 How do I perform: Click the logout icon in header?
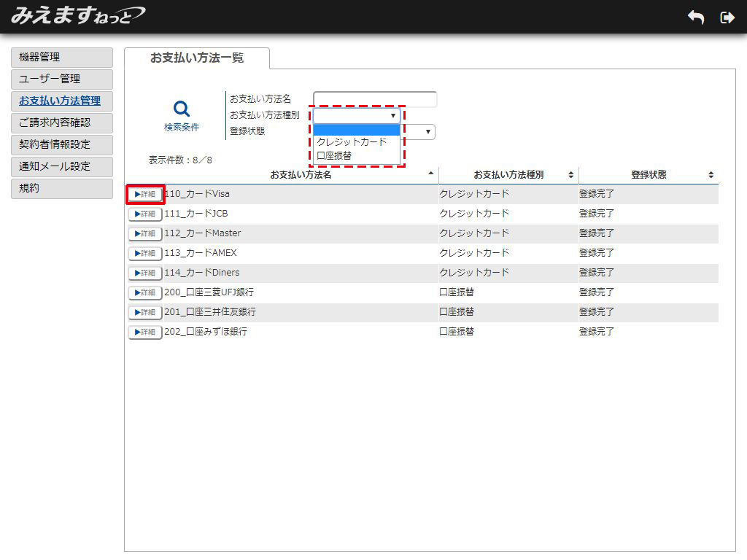tap(727, 17)
